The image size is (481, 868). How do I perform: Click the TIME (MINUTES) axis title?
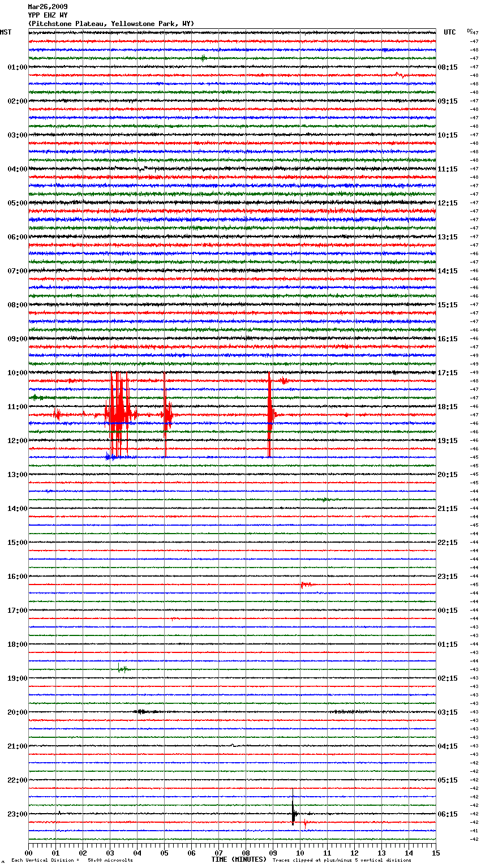click(239, 860)
